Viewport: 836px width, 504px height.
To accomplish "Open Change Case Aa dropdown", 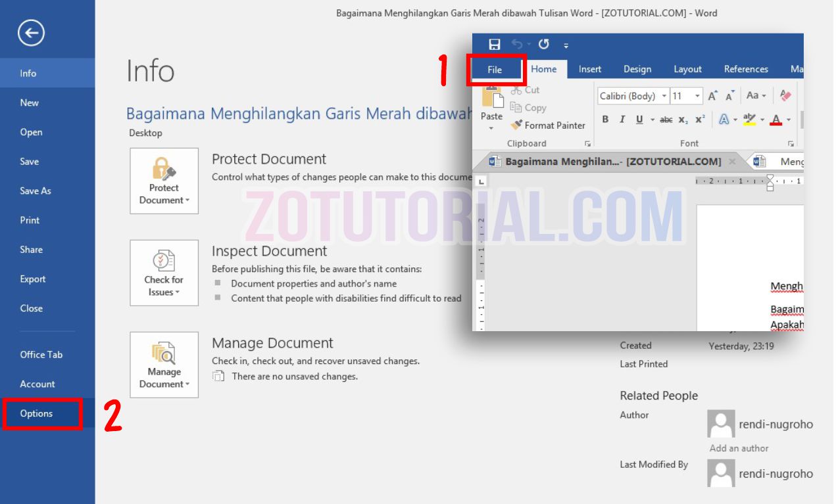I will click(756, 96).
